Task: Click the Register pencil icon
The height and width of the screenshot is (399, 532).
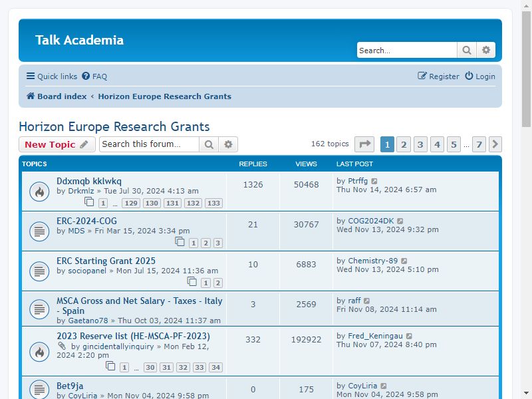Action: pos(422,76)
